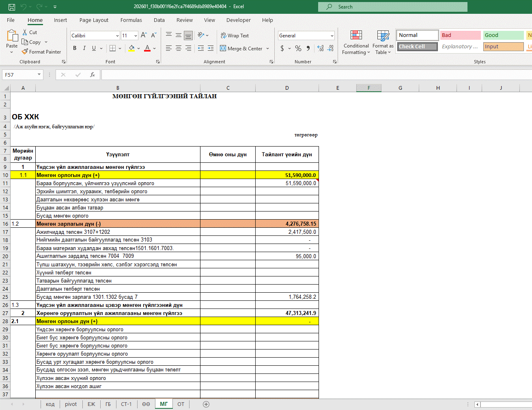Screen dimensions: 532x410
Task: Click the Increase Decimal icon
Action: click(x=321, y=48)
